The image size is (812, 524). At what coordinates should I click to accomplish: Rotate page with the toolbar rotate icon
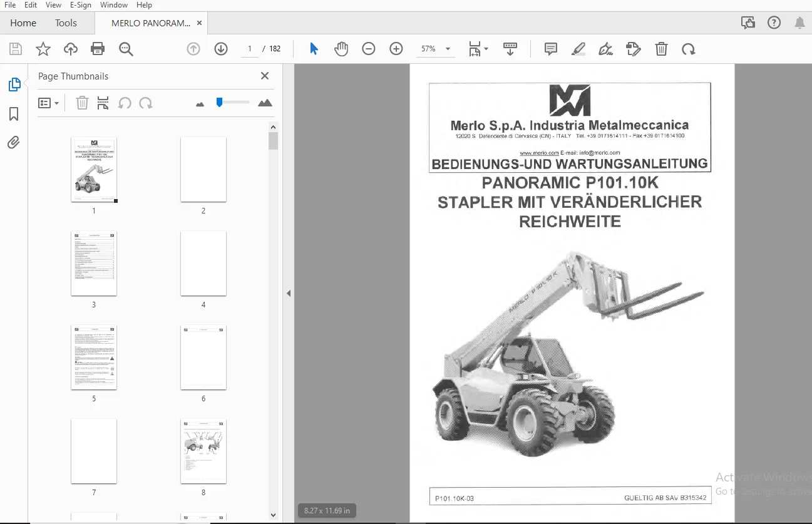(x=689, y=49)
